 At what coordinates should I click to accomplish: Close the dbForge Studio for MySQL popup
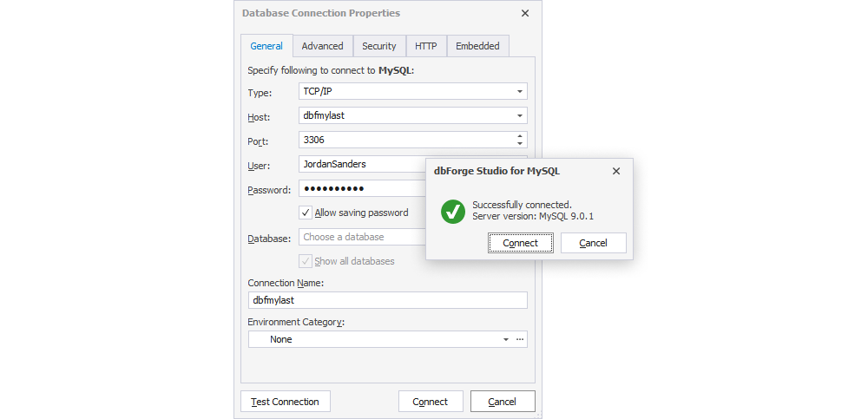click(616, 172)
